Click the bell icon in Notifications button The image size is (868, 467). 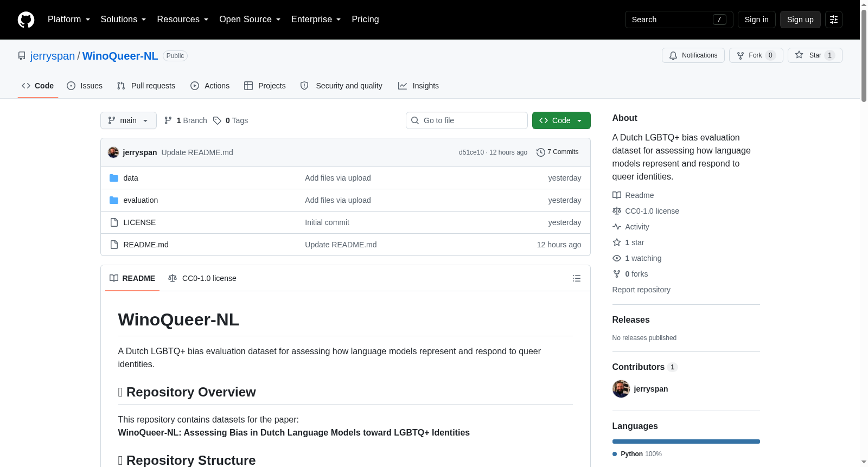pos(673,55)
